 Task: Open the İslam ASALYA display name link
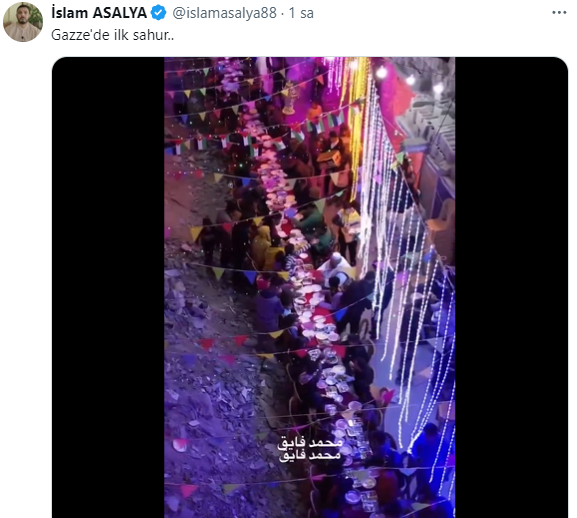[99, 13]
